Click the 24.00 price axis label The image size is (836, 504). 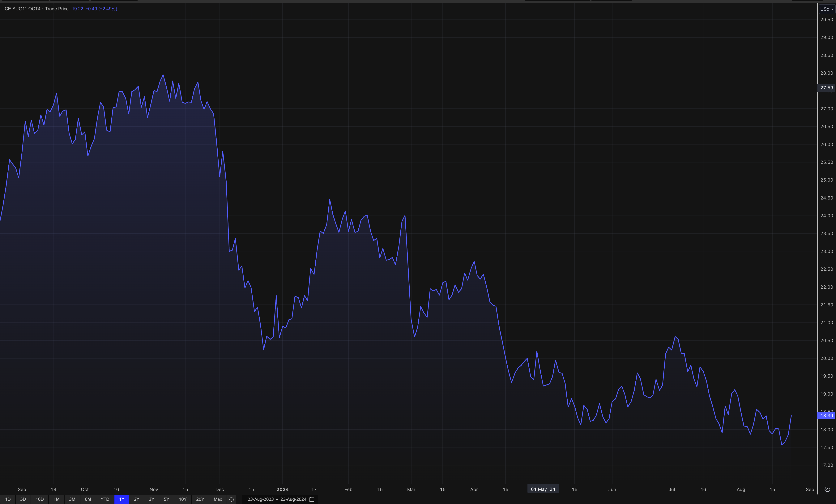tap(826, 216)
